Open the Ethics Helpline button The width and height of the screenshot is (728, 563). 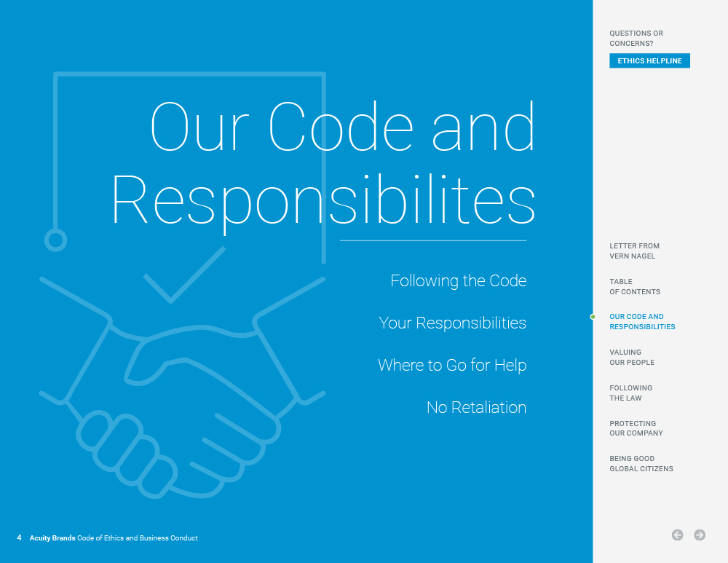click(x=649, y=61)
